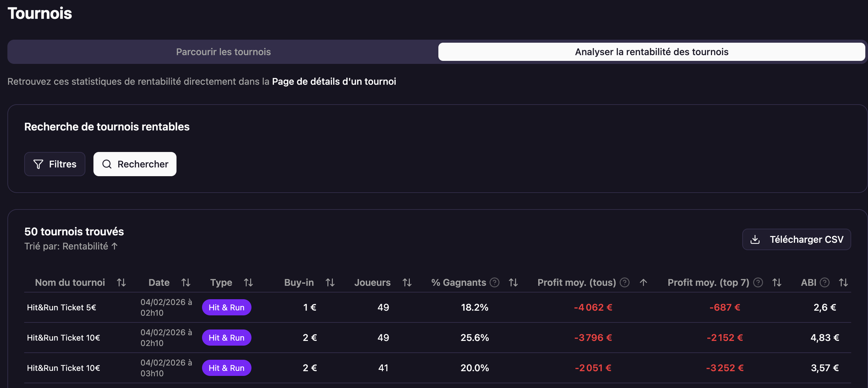
Task: Click the 04/02/2026 à 03h10 date
Action: click(166, 368)
